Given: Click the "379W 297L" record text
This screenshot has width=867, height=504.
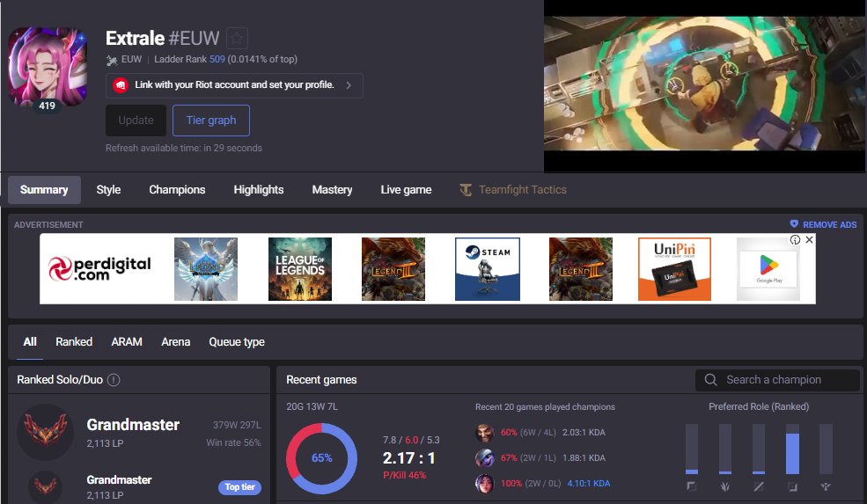Looking at the screenshot, I should (237, 425).
